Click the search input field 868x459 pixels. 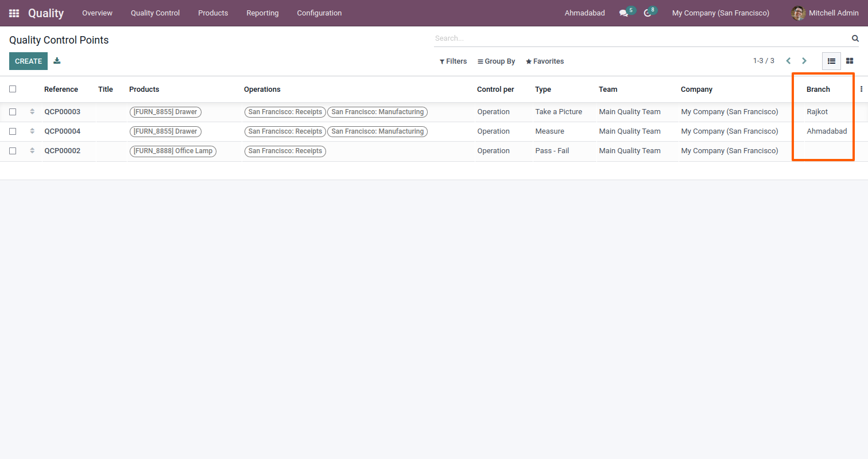pyautogui.click(x=640, y=38)
